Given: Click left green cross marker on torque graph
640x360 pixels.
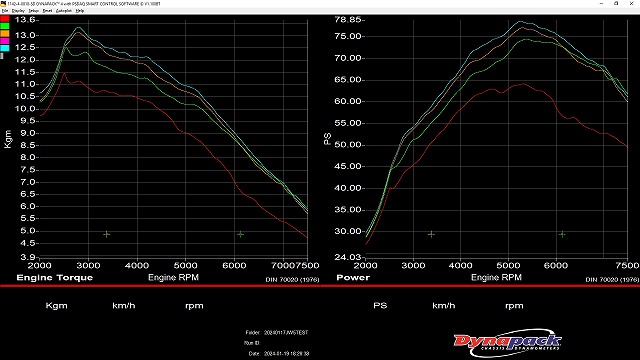Looking at the screenshot, I should [107, 234].
